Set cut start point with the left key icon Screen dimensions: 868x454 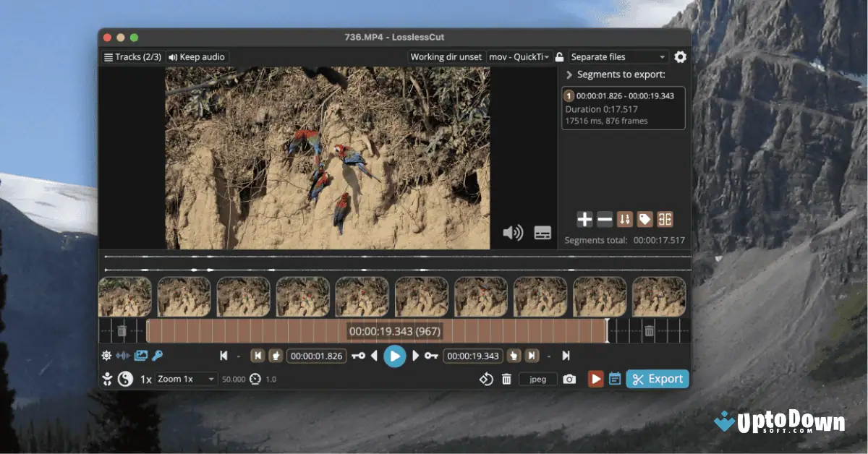[357, 356]
